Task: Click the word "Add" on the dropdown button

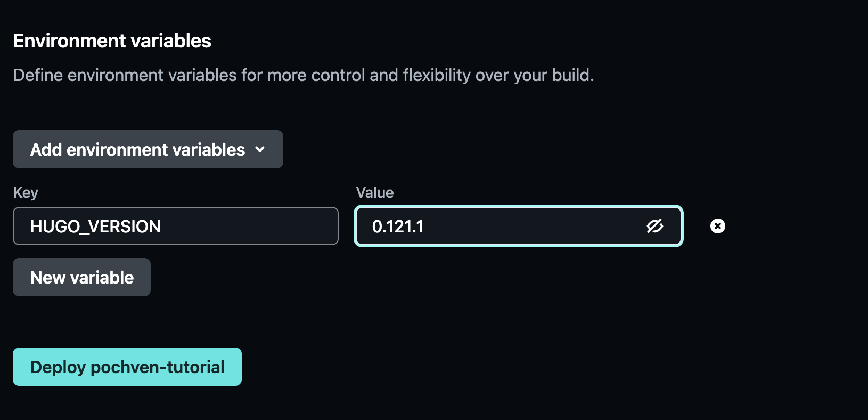Action: (x=46, y=149)
